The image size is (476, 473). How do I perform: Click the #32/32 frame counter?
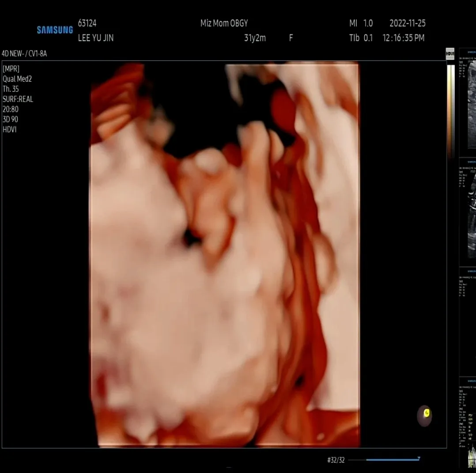[336, 460]
